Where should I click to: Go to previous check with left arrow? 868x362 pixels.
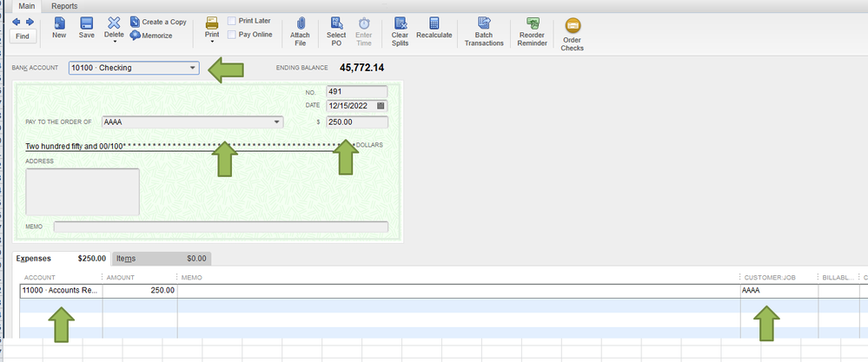pyautogui.click(x=16, y=22)
